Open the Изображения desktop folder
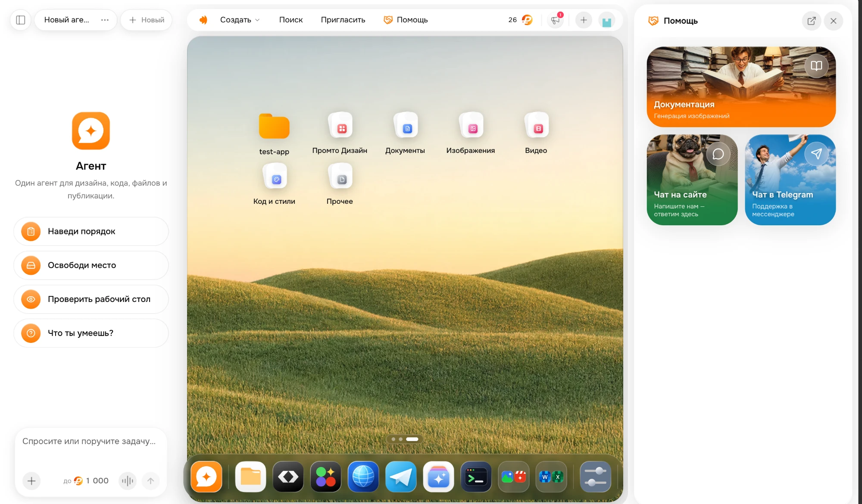 pos(471,133)
